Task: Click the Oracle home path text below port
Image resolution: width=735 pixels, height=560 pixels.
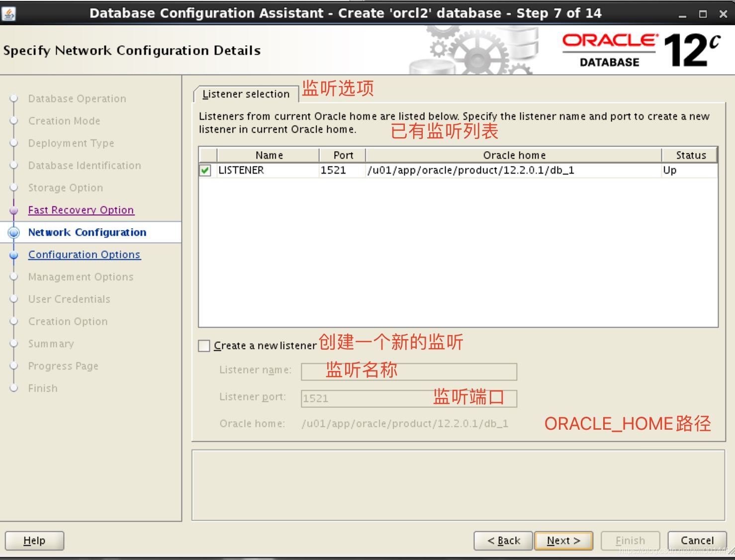Action: coord(405,424)
